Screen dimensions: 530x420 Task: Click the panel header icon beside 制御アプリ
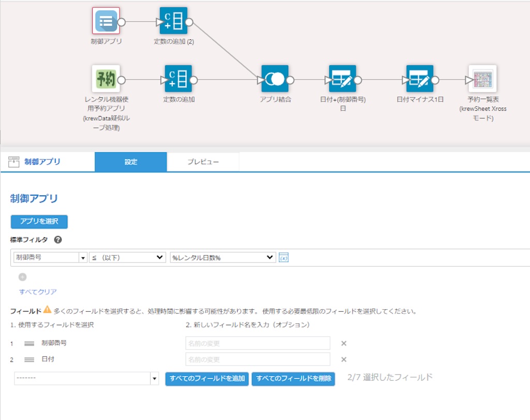pyautogui.click(x=14, y=162)
